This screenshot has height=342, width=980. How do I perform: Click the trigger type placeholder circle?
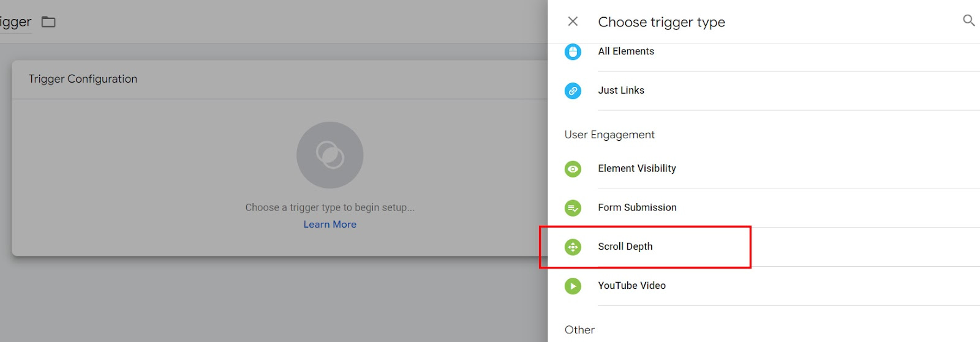pyautogui.click(x=330, y=155)
